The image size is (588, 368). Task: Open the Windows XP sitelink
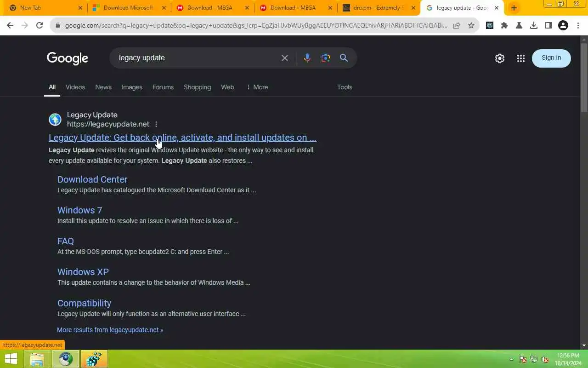pos(83,272)
